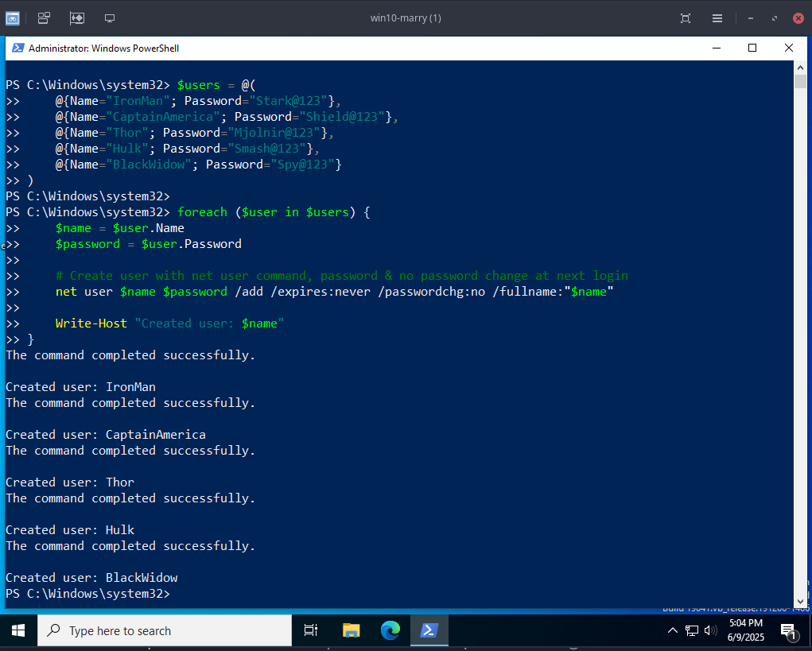Maximize the Administrator PowerShell window
This screenshot has height=651, width=812.
752,48
